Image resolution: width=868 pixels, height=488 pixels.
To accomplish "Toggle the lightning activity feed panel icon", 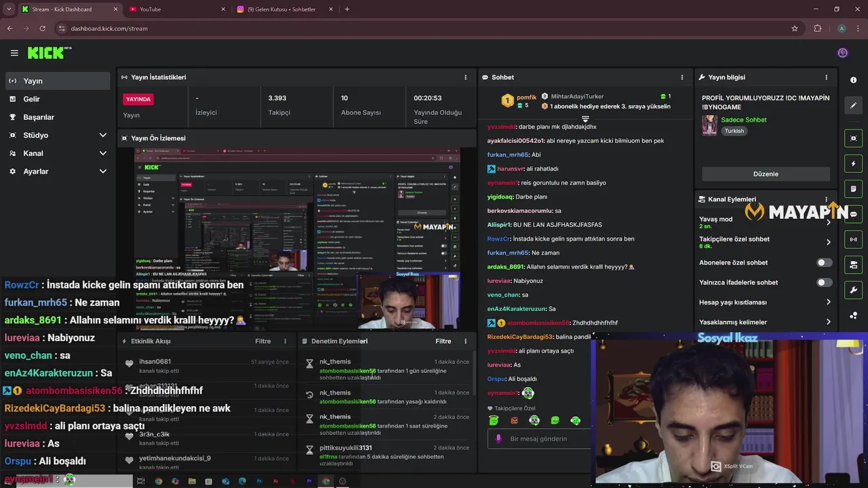I will point(853,164).
